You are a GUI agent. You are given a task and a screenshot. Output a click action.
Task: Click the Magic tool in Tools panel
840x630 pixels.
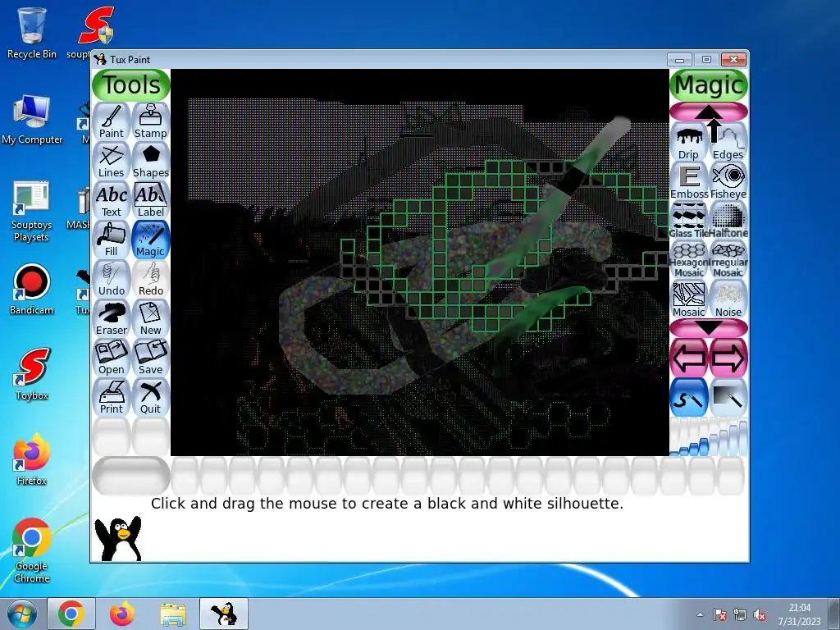(x=151, y=240)
